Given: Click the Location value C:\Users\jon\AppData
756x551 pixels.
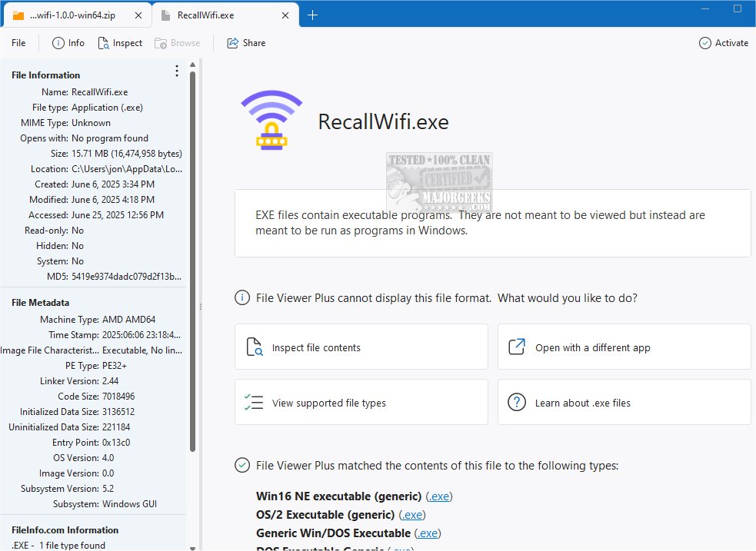Looking at the screenshot, I should (127, 169).
